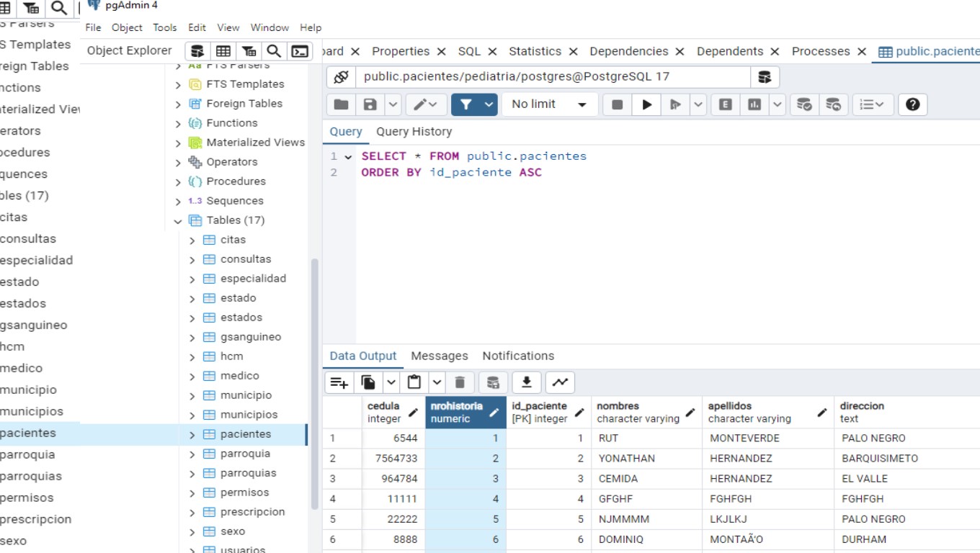Open the Tools menu

(164, 27)
